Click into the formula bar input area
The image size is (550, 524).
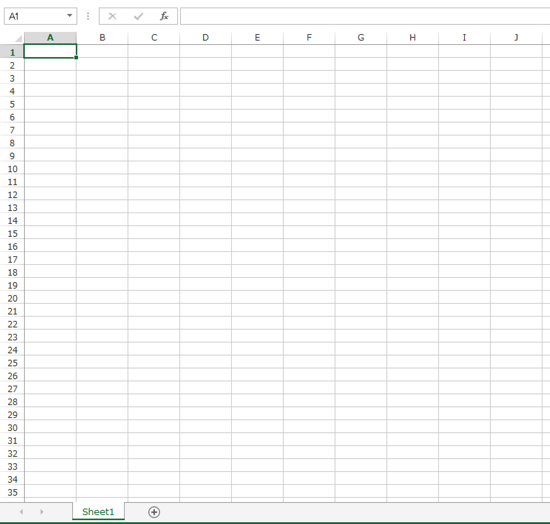click(365, 16)
